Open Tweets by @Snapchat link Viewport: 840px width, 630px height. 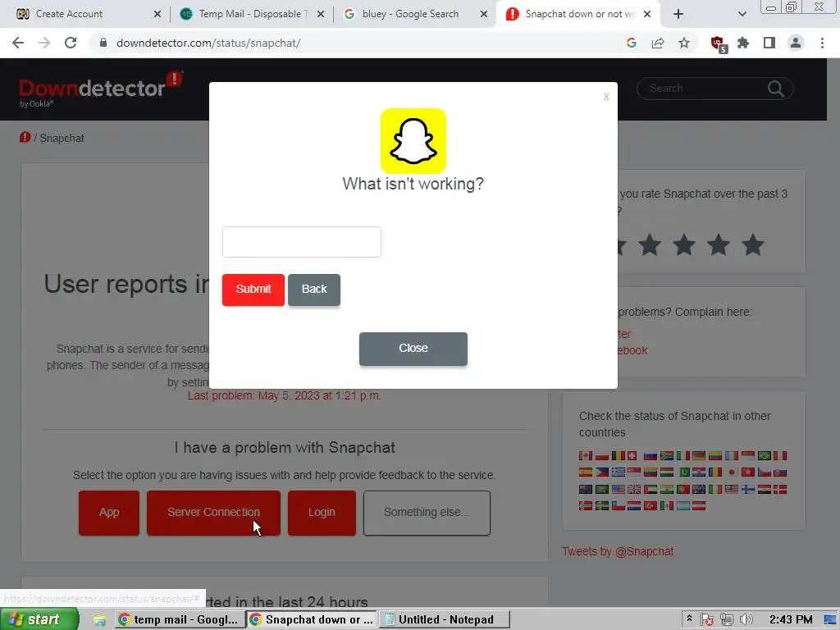pos(618,551)
